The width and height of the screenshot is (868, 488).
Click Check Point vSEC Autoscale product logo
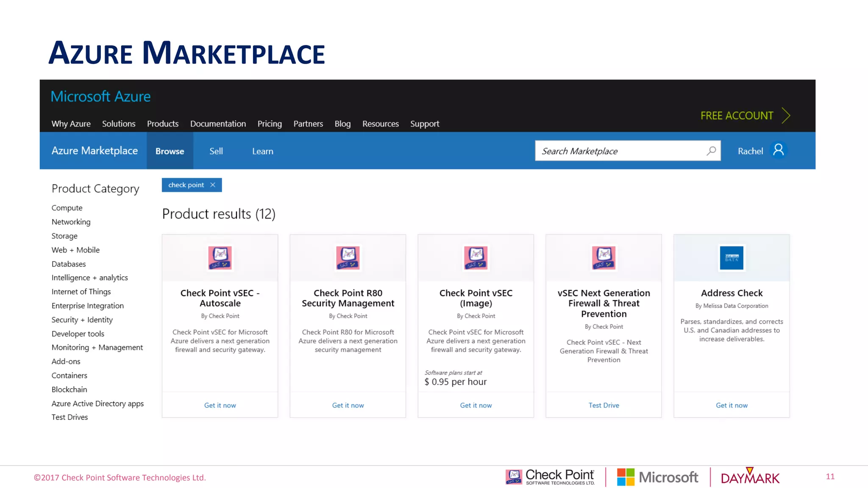coord(220,258)
